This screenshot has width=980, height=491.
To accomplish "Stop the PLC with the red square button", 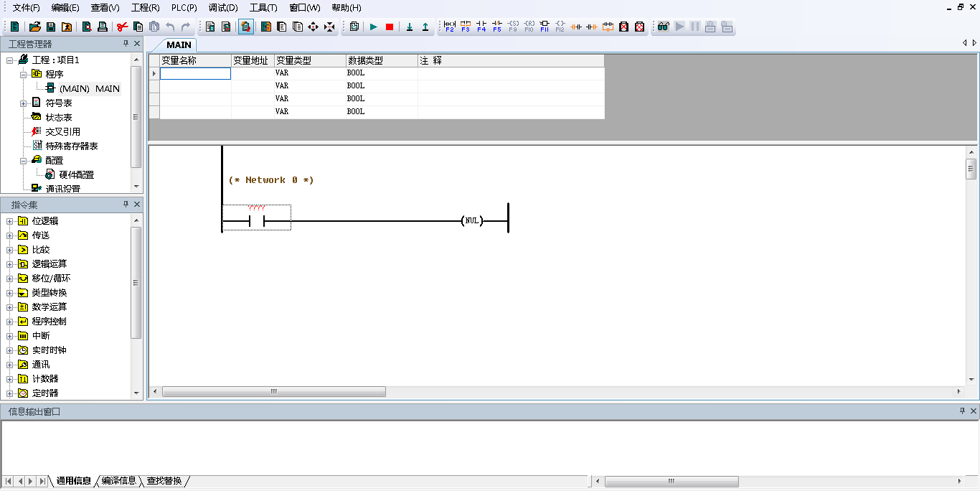I will coord(390,27).
